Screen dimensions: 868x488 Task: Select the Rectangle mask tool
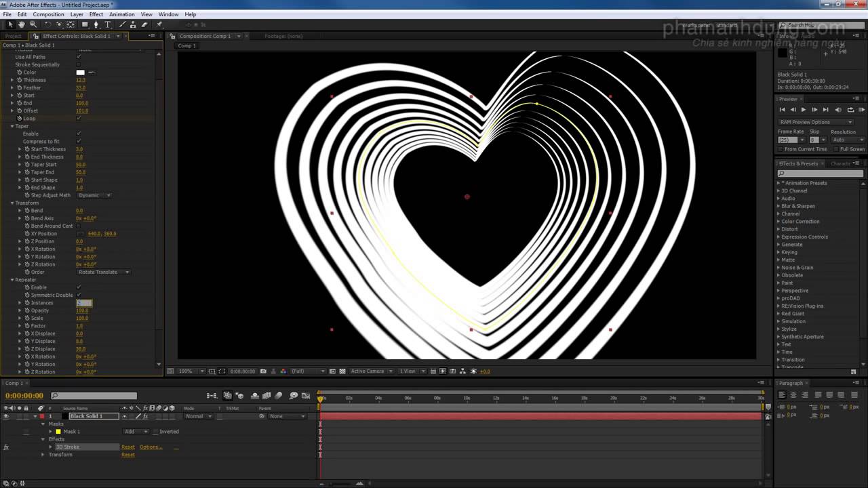[85, 24]
